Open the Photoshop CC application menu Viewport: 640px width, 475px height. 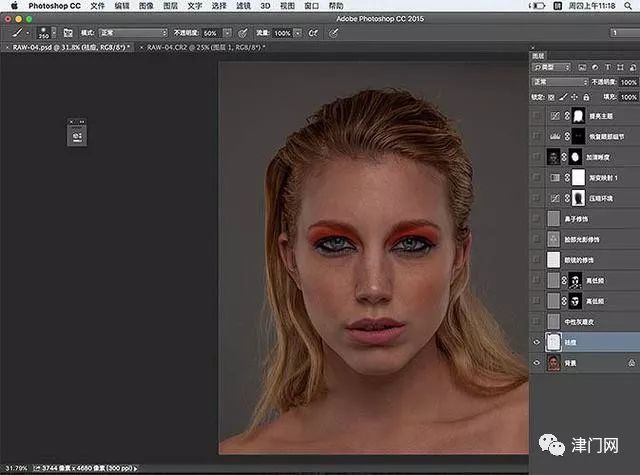pyautogui.click(x=54, y=6)
